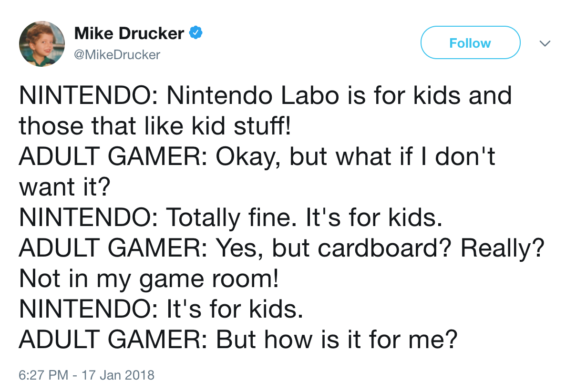Open the Mike Drucker display name link
The width and height of the screenshot is (576, 392).
coord(129,33)
